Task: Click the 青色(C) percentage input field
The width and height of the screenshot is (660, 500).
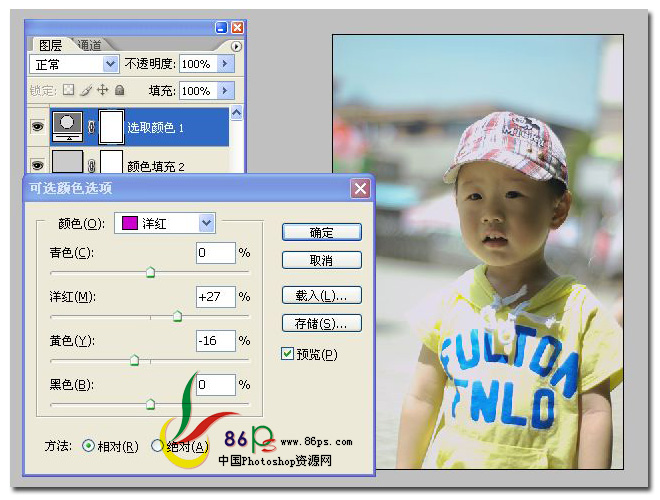Action: [x=216, y=253]
